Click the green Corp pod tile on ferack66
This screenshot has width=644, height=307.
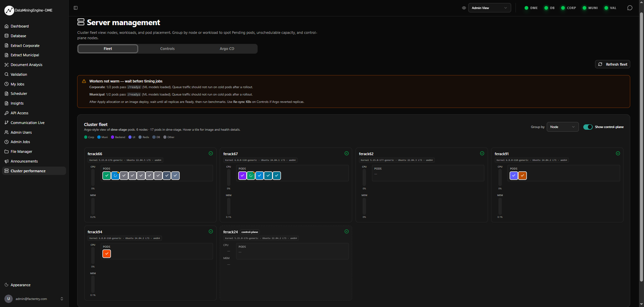click(x=107, y=176)
